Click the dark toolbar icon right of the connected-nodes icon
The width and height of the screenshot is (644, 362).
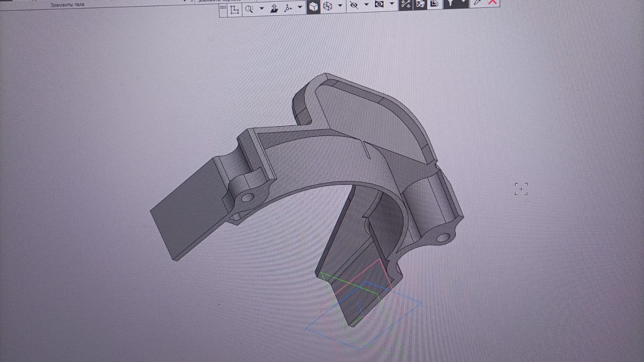420,4
